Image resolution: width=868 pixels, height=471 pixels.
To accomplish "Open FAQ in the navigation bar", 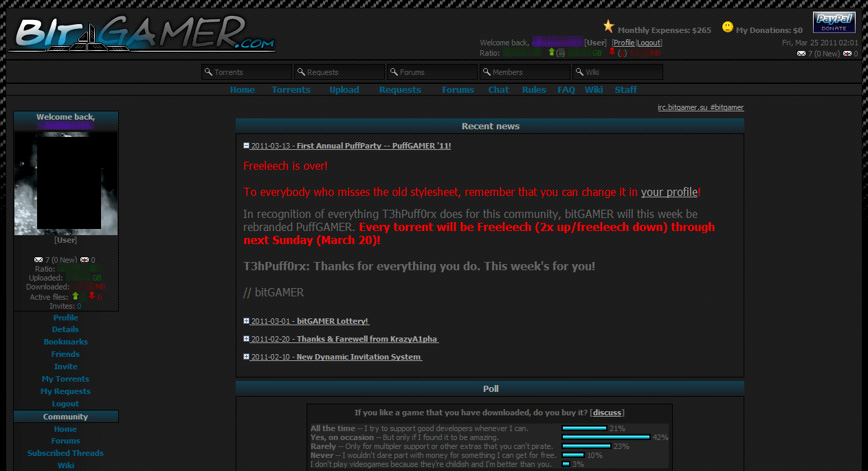I will click(x=566, y=90).
